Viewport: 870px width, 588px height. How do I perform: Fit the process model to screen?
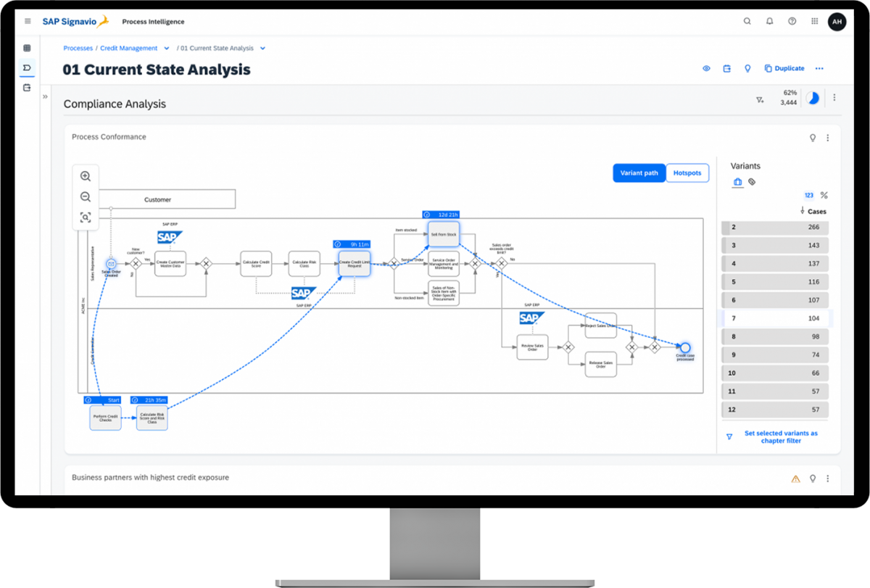click(x=86, y=216)
